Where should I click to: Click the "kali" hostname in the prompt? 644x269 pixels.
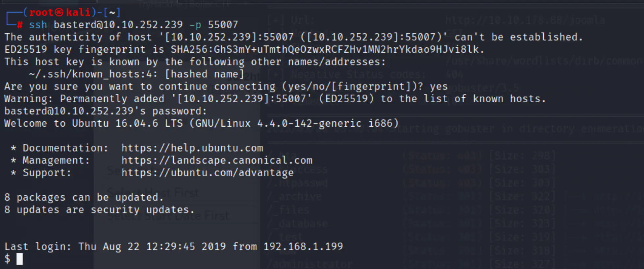(78, 12)
